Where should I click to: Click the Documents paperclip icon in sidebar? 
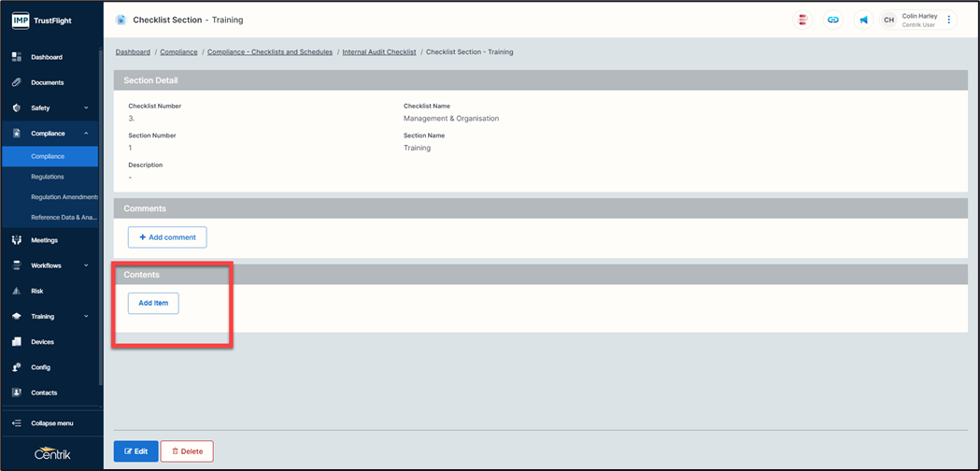[16, 82]
